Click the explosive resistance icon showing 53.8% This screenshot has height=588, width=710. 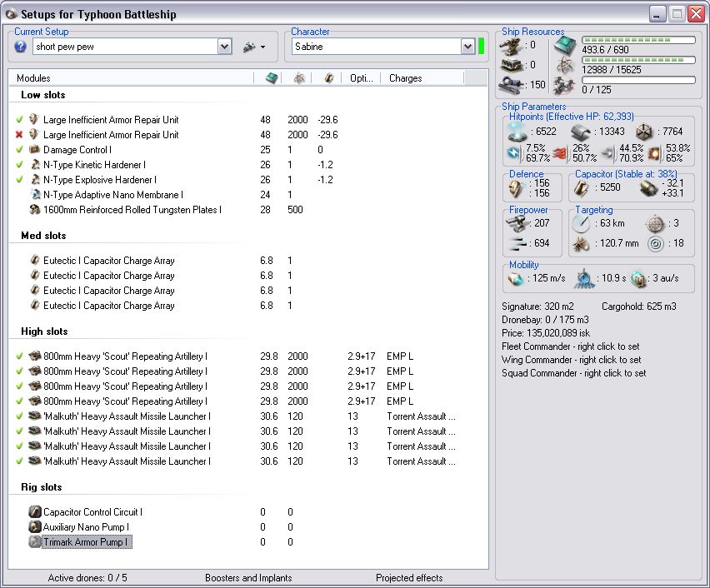point(654,153)
